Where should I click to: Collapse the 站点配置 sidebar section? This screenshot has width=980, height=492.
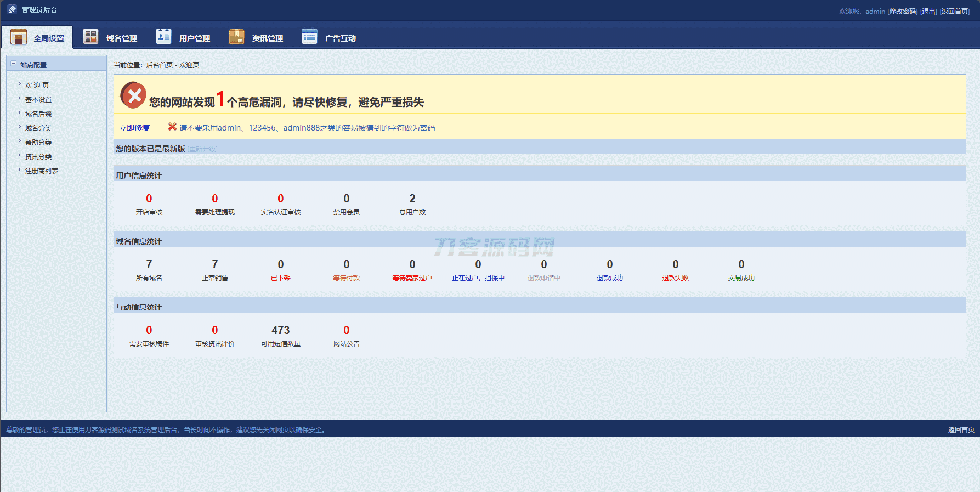pos(14,64)
